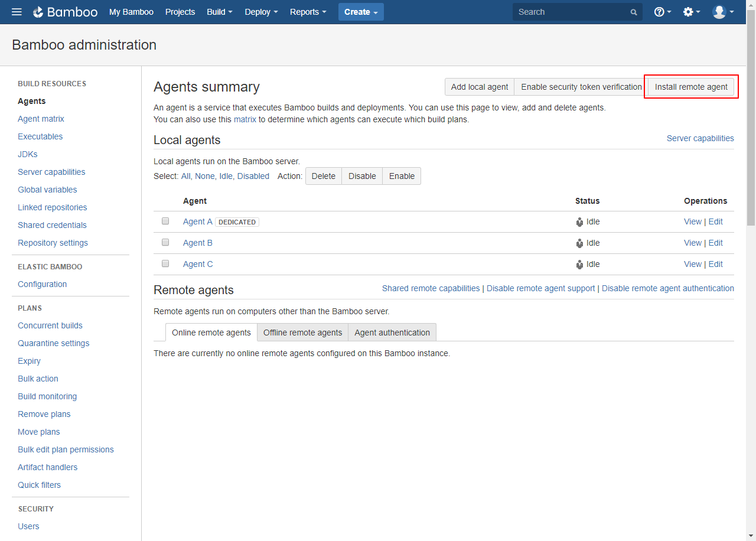Open Shared remote capabilities link

(x=431, y=288)
